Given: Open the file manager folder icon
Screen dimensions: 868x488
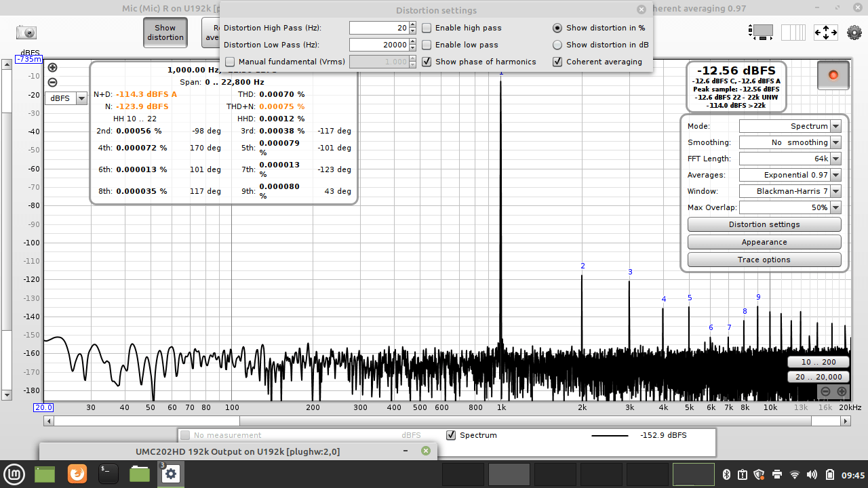Looking at the screenshot, I should 140,474.
